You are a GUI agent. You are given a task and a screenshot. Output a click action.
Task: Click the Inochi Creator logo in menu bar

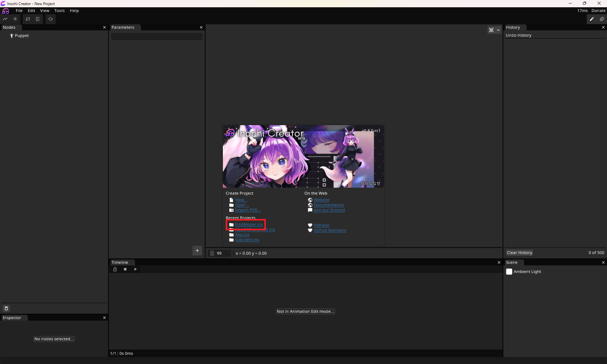[x=5, y=11]
